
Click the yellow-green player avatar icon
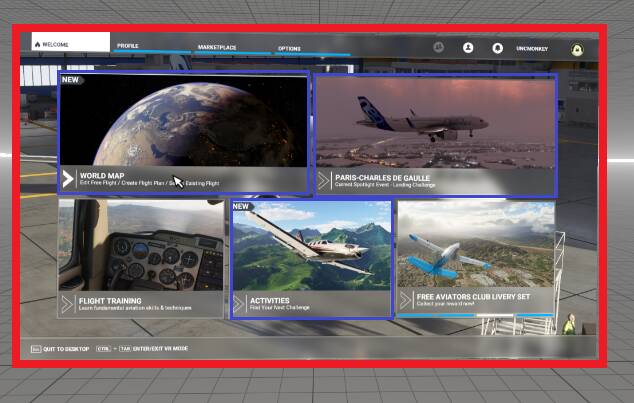click(x=577, y=50)
